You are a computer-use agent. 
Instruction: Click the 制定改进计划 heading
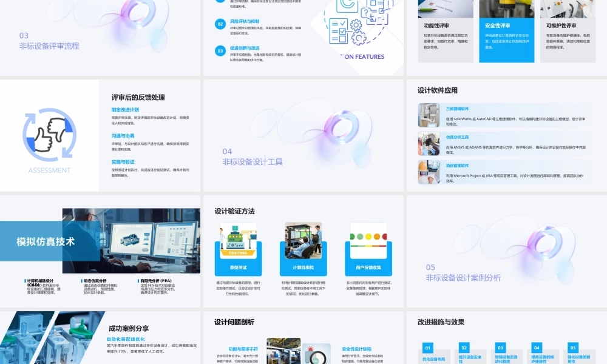[125, 110]
